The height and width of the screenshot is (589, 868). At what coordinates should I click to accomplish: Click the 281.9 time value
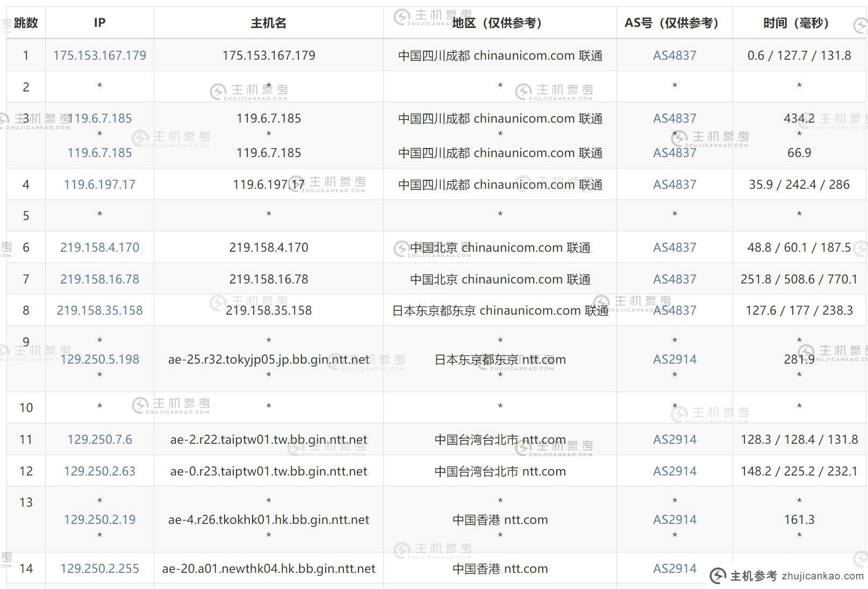point(799,359)
